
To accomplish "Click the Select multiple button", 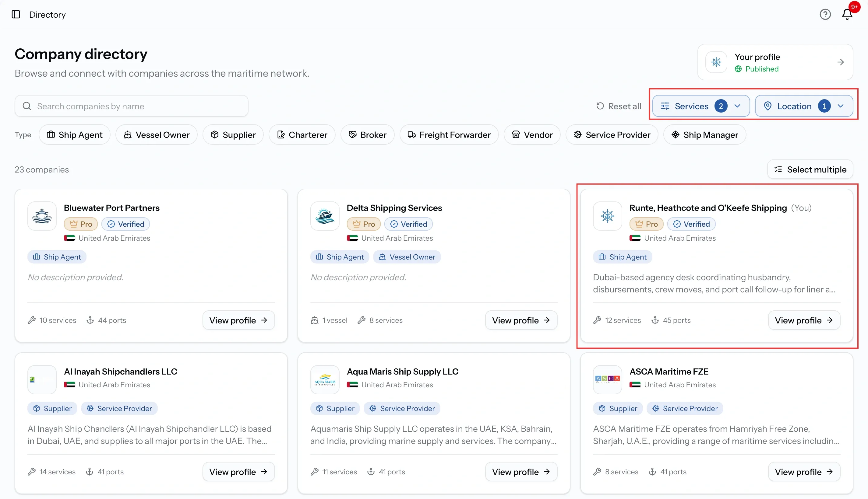I will point(810,169).
